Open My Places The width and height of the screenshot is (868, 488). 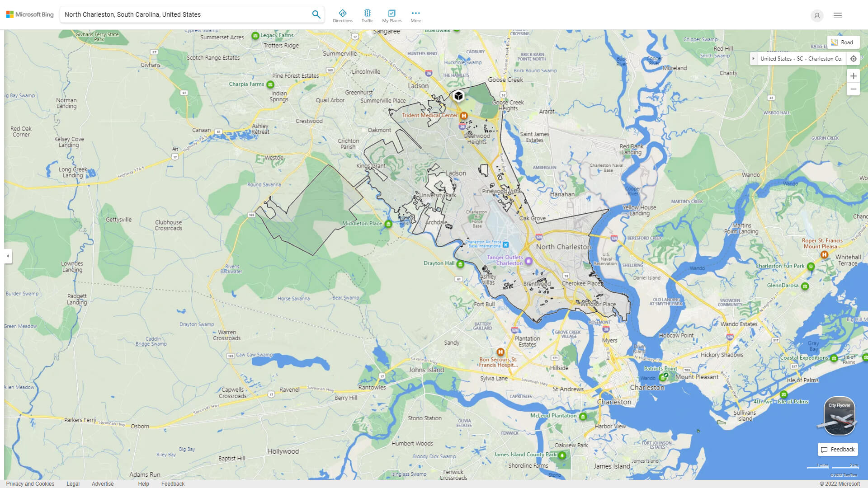(392, 15)
